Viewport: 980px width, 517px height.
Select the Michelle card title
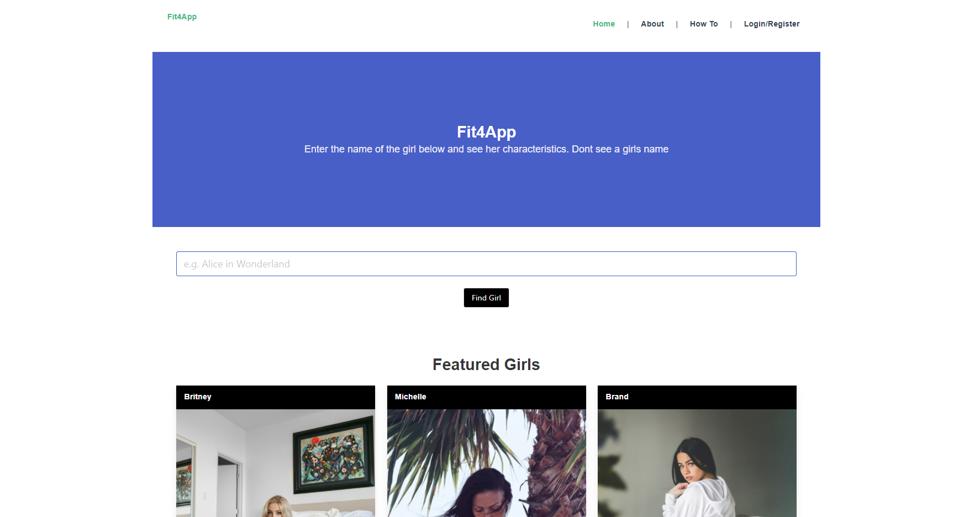(410, 397)
